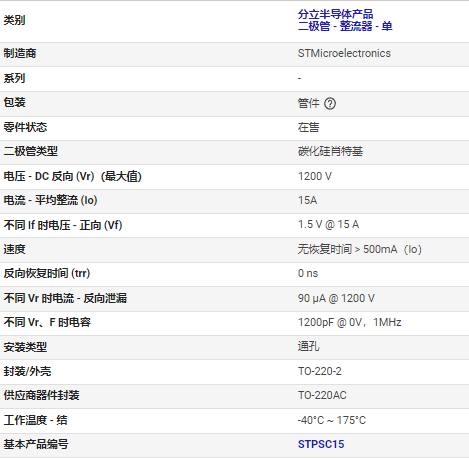Open the 二极管 - 整流器 - 单 link
This screenshot has width=469, height=458.
pos(345,26)
